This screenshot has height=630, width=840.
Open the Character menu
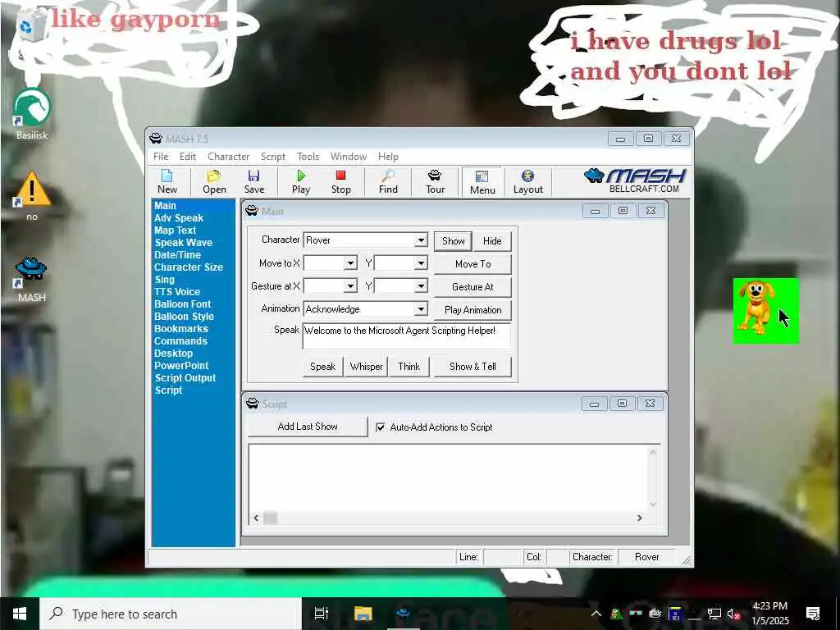[x=229, y=157]
